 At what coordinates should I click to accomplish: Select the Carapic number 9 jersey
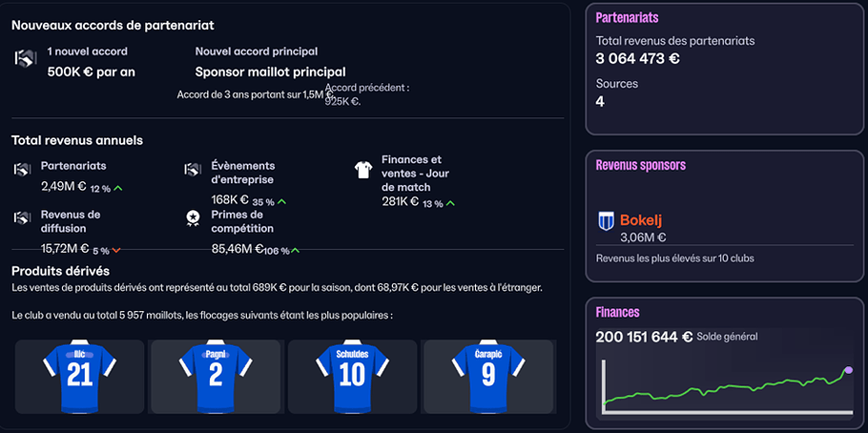tap(488, 377)
